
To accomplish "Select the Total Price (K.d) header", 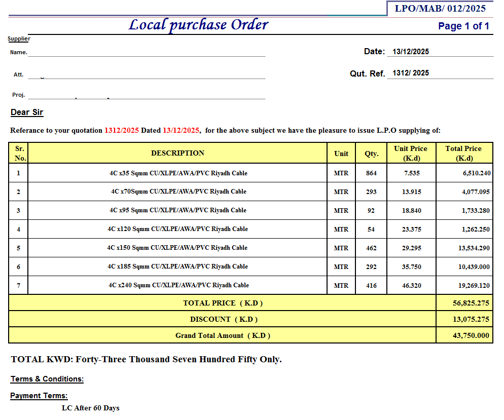I will pyautogui.click(x=463, y=153).
